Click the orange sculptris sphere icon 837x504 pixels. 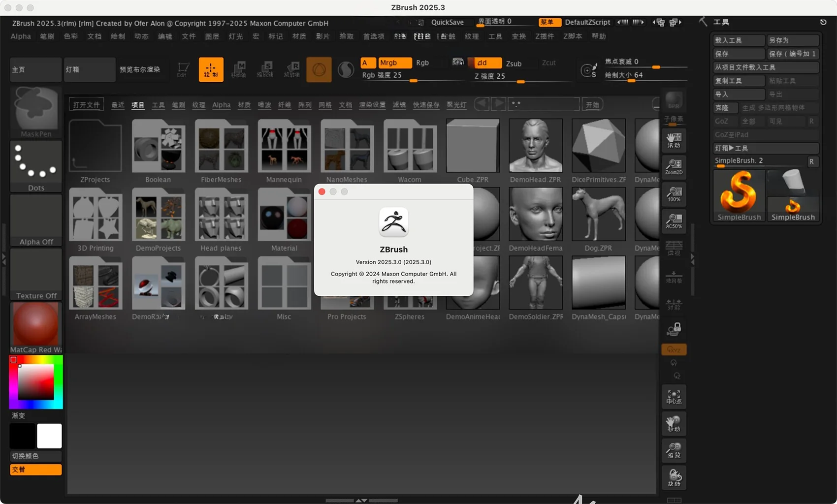pyautogui.click(x=319, y=69)
